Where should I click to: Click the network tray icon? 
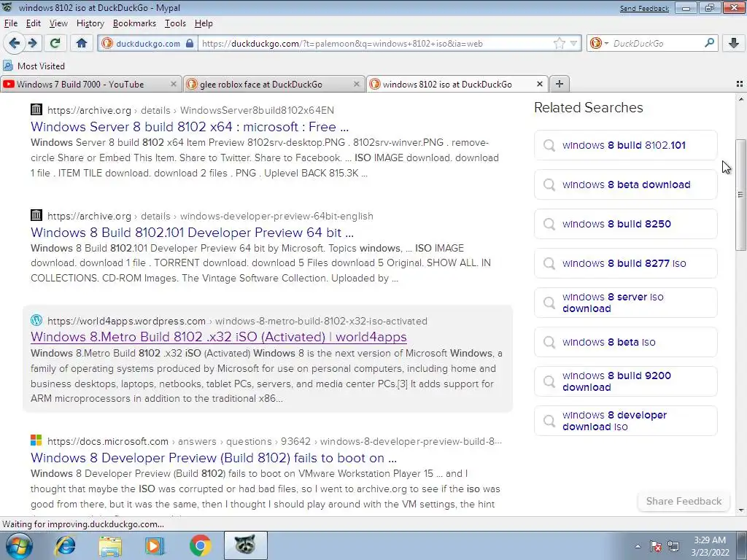click(x=673, y=546)
